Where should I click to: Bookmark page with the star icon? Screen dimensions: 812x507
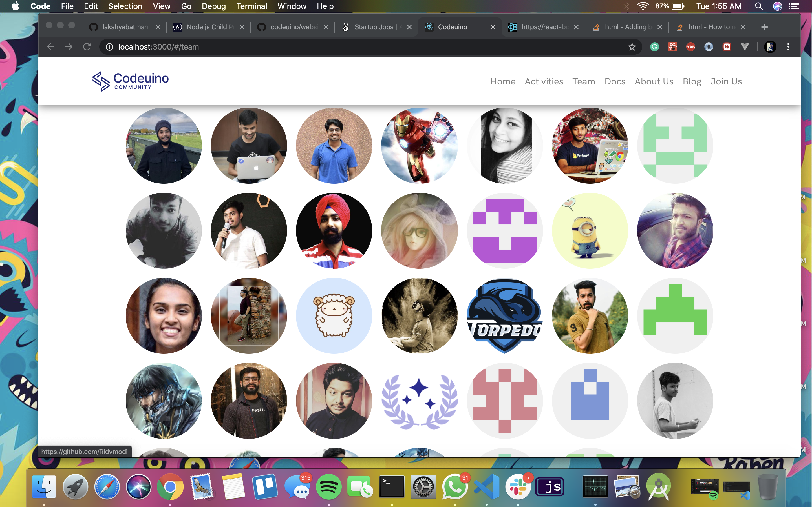(x=632, y=47)
